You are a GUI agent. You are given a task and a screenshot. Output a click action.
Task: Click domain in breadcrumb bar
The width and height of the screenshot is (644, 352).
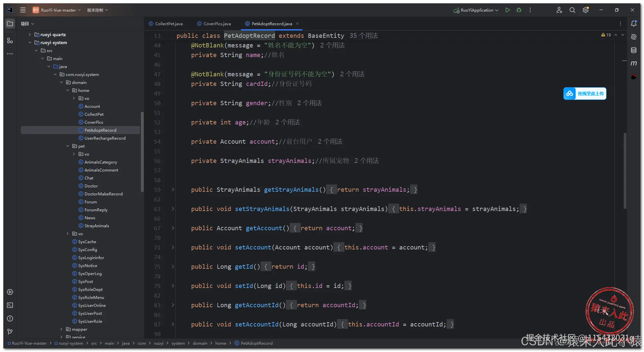(200, 343)
